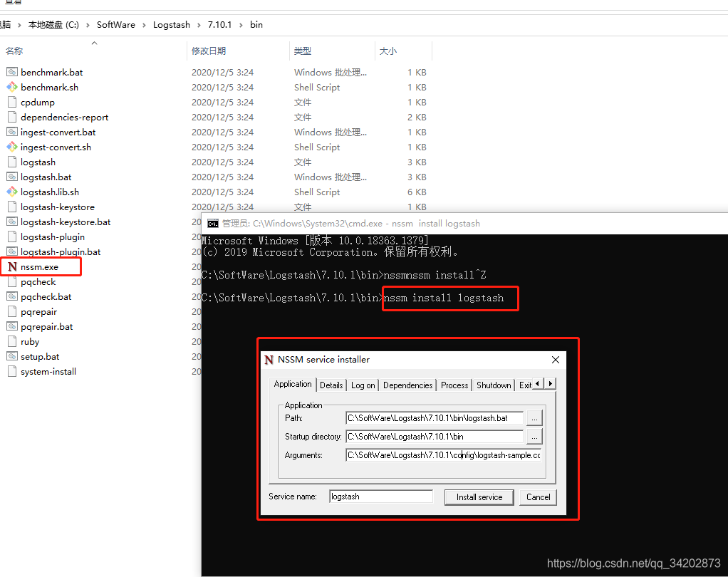Click the Install service button
728x577 pixels.
pos(479,497)
